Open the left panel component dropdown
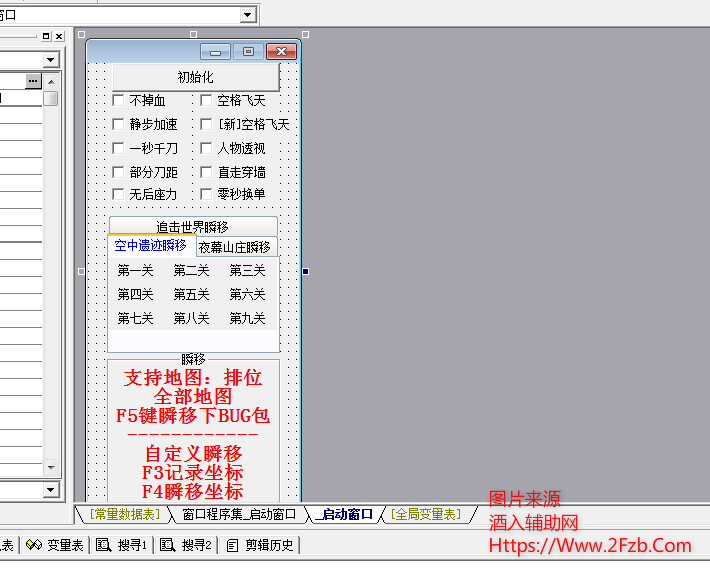This screenshot has width=710, height=573. [50, 60]
